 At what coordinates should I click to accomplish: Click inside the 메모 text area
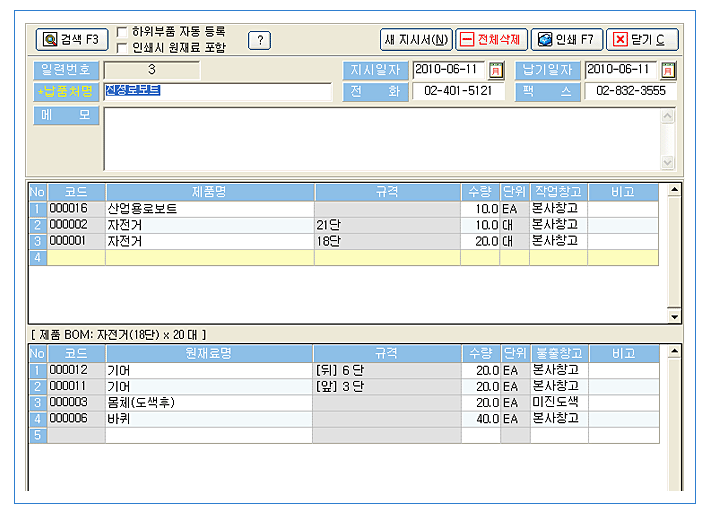pyautogui.click(x=383, y=139)
